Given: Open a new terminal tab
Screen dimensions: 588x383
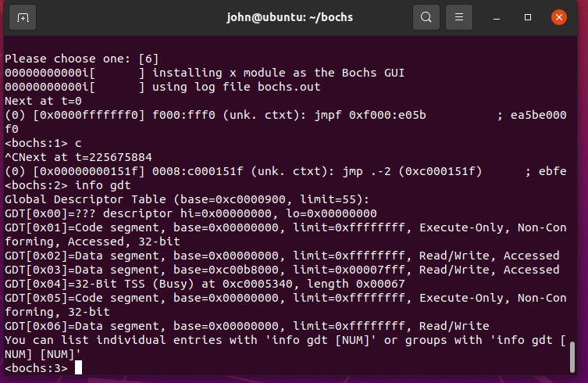Looking at the screenshot, I should [23, 17].
